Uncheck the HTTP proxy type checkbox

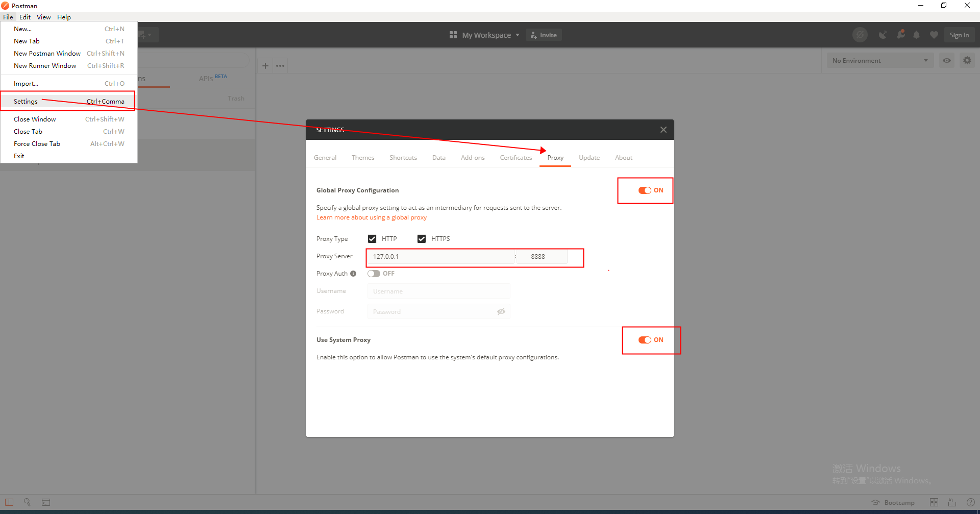coord(372,239)
